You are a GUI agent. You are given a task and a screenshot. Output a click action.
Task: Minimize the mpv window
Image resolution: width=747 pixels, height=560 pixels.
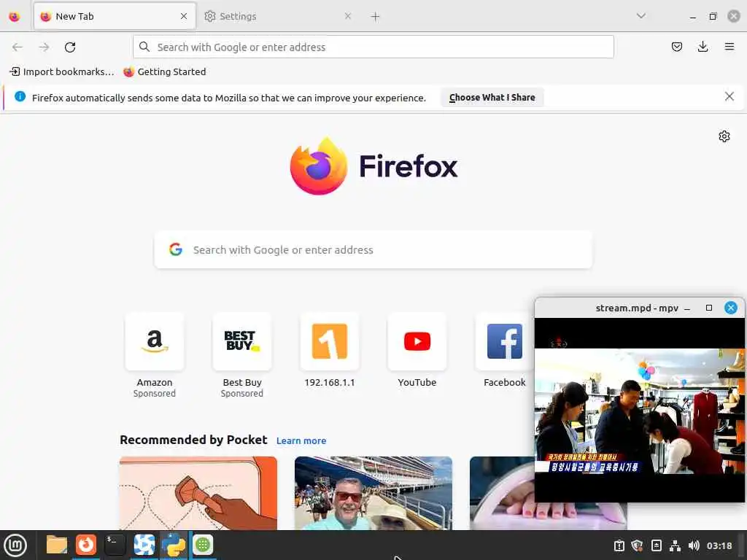coord(687,308)
